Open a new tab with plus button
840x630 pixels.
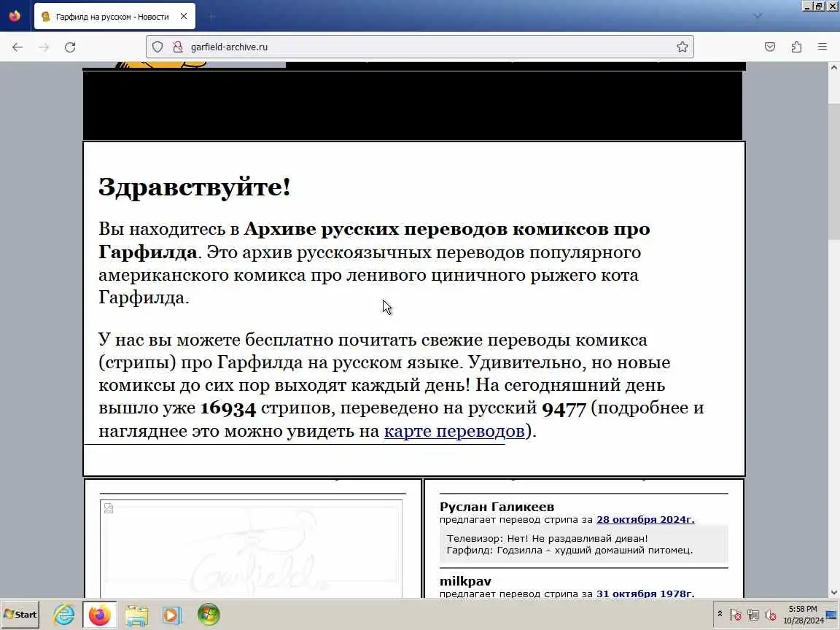211,17
